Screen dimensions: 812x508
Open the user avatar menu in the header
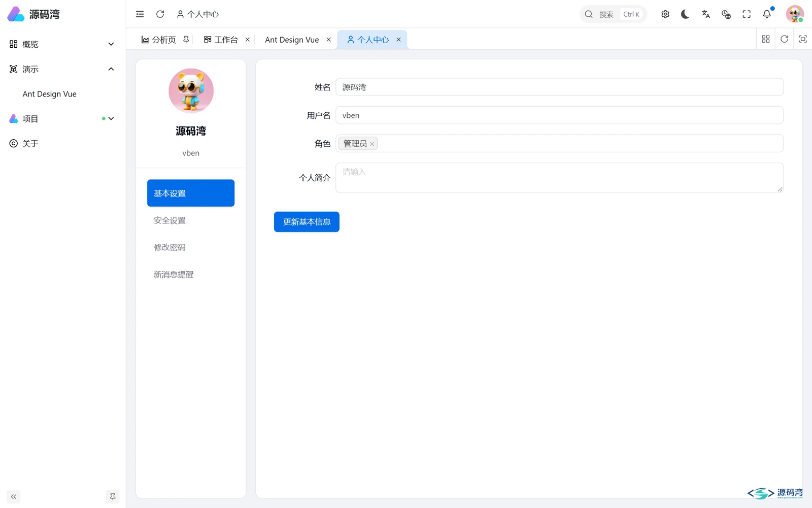point(795,14)
